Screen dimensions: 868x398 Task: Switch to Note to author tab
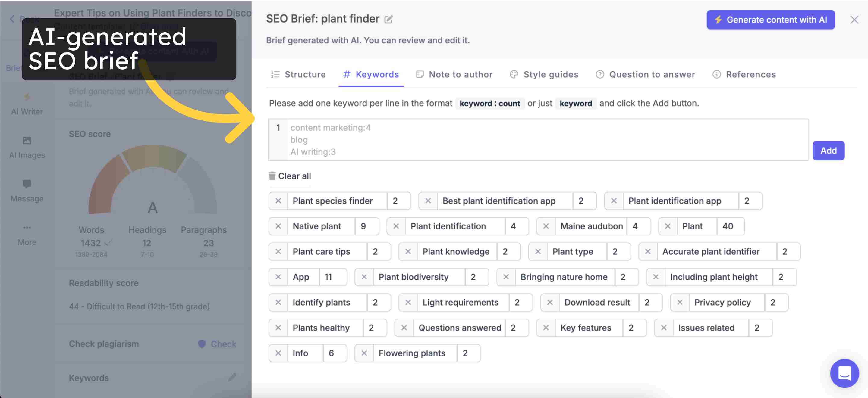coord(454,74)
